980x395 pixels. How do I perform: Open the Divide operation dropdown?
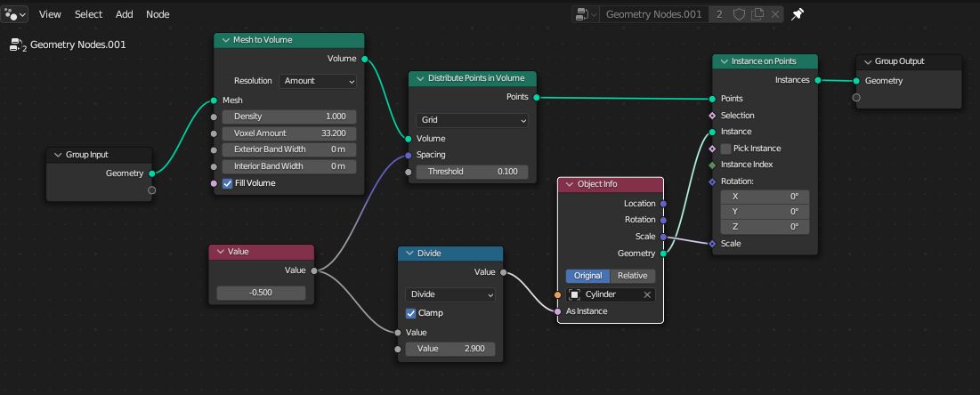click(x=450, y=294)
